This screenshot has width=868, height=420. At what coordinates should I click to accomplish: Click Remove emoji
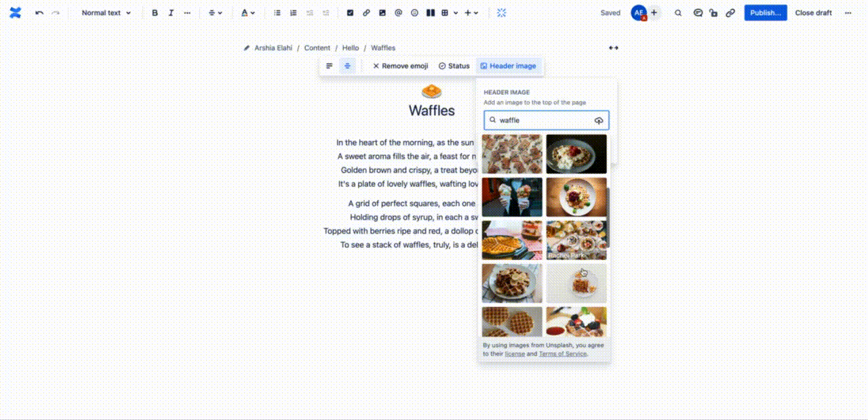pos(400,66)
